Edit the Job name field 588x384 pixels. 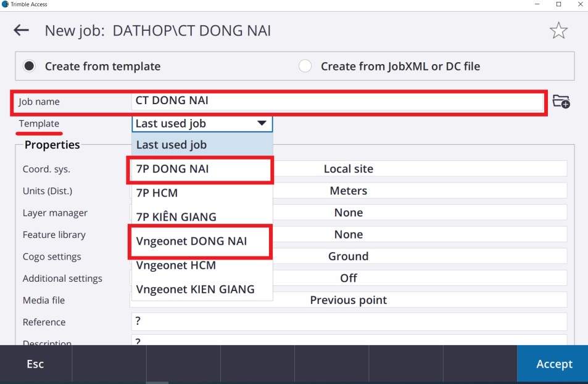337,102
